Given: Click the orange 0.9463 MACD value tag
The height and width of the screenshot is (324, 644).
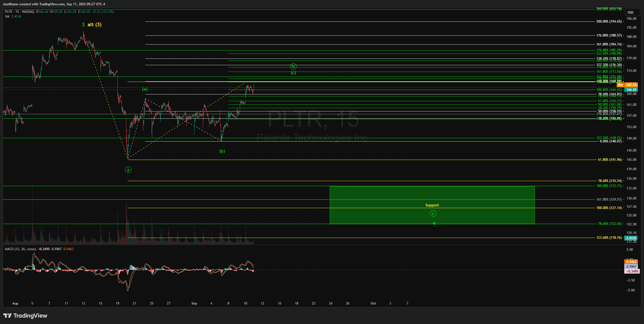Looking at the screenshot, I should [x=631, y=262].
